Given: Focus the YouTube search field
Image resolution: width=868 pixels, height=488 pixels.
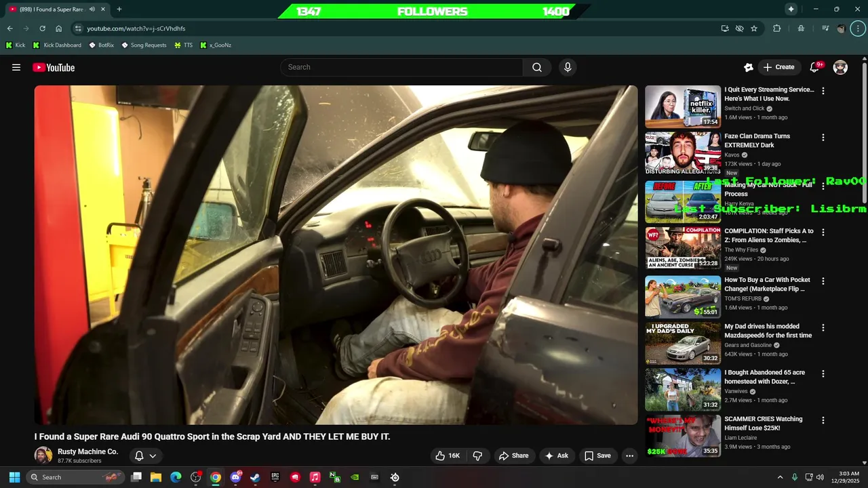Looking at the screenshot, I should pyautogui.click(x=401, y=67).
